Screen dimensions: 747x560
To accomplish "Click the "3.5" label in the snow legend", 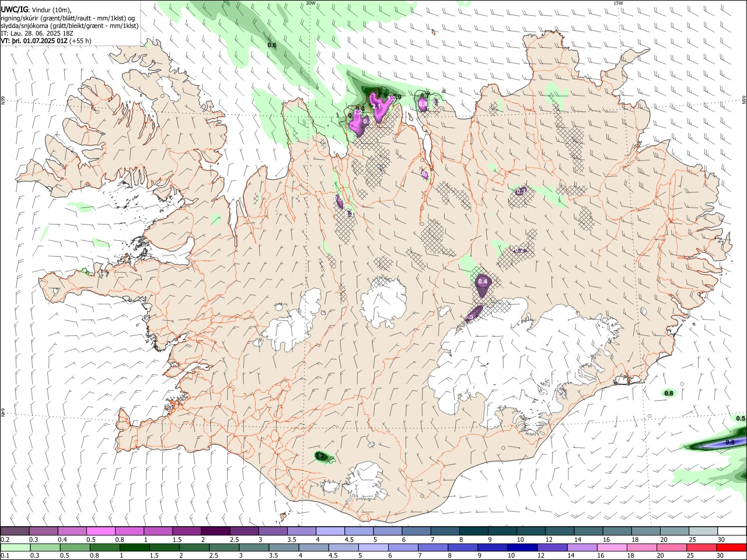I will [292, 540].
